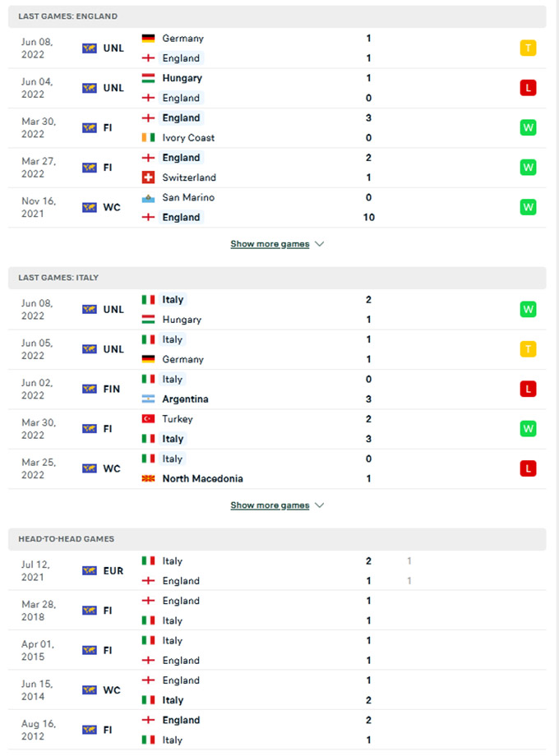Click chevron arrow next to England's show more

pyautogui.click(x=320, y=244)
